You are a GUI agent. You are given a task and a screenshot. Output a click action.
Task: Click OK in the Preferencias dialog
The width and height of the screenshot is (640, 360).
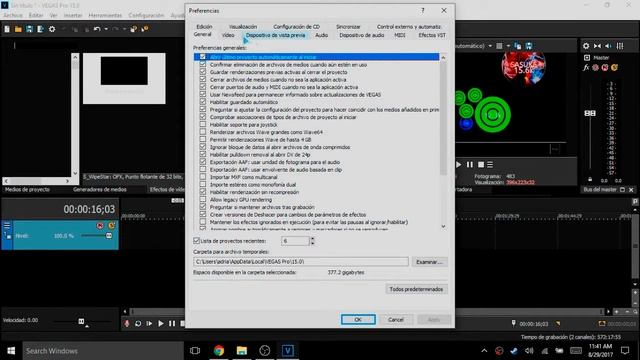point(358,320)
